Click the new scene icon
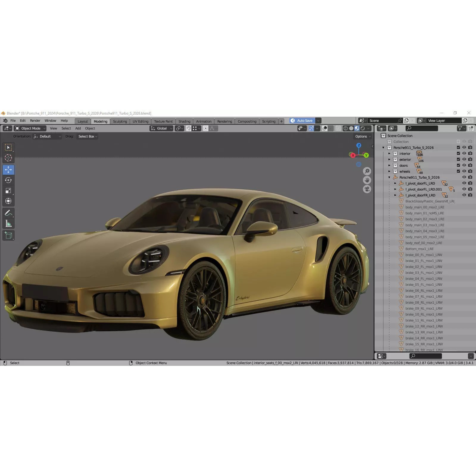The image size is (476, 476). click(x=406, y=121)
